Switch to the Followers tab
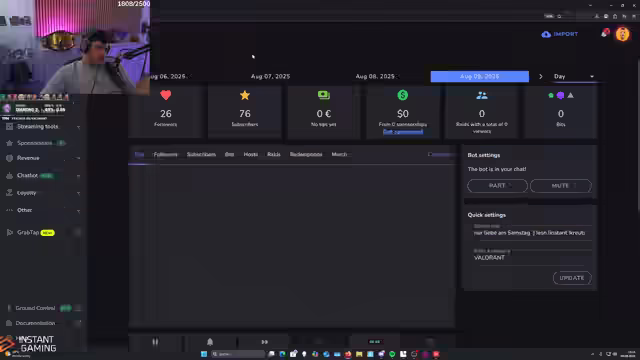The image size is (640, 360). 165,154
